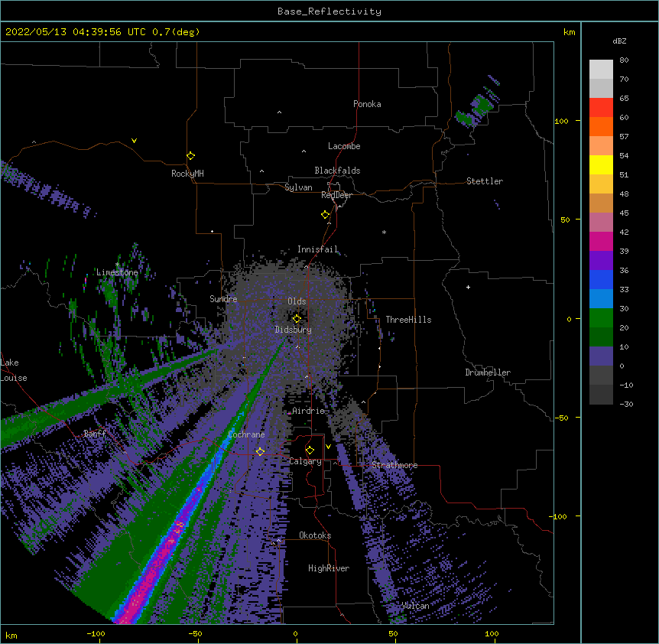This screenshot has width=659, height=644.
Task: Click the Strathmore label
Action: tap(394, 465)
